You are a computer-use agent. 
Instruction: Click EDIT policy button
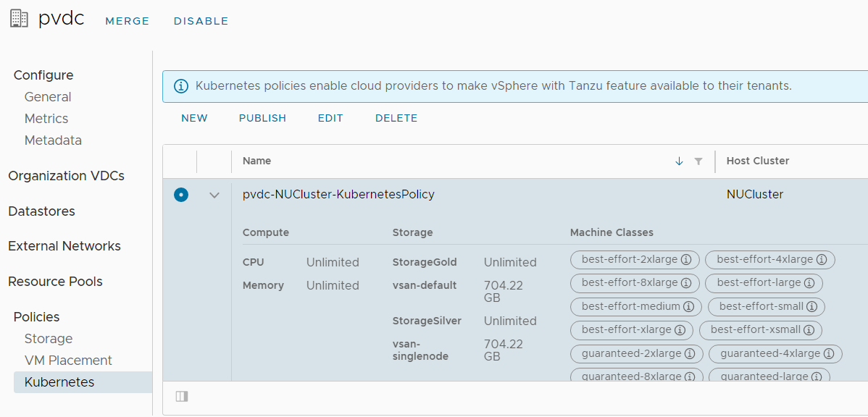tap(330, 118)
